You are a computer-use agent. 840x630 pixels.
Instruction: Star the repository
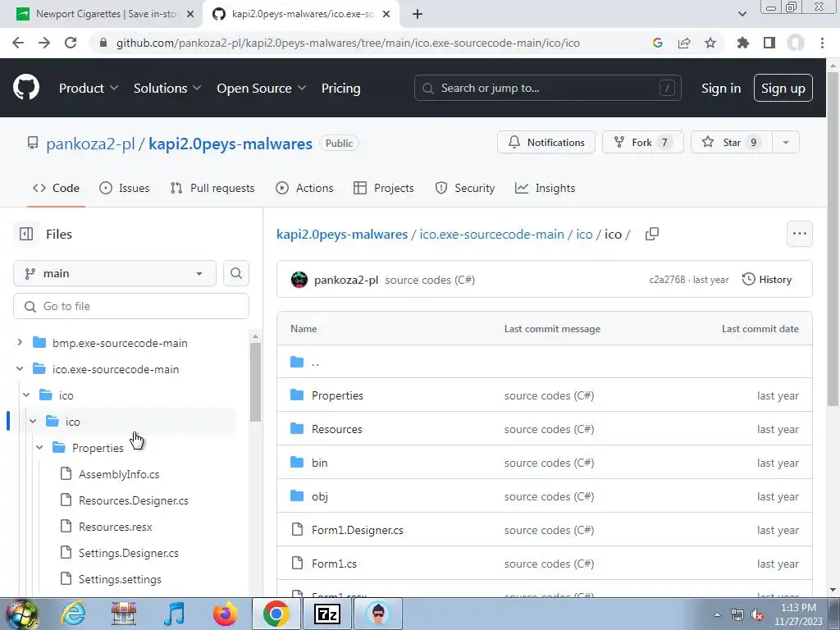tap(732, 143)
